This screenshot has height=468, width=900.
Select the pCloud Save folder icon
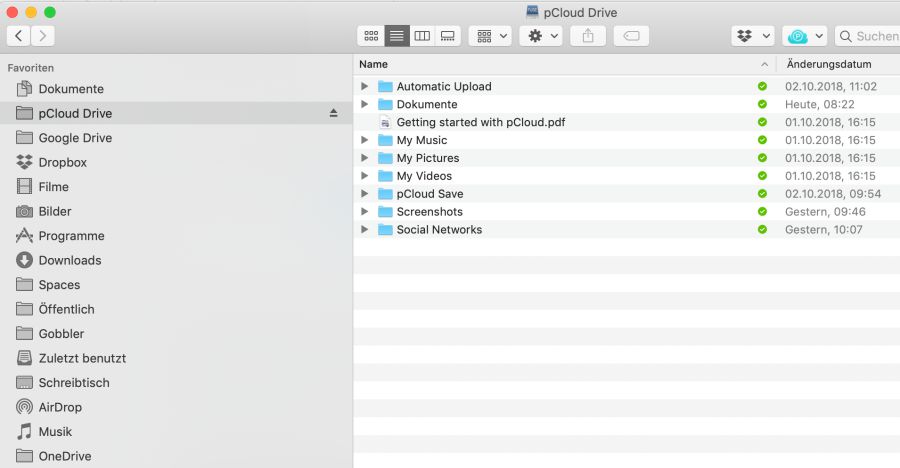385,194
